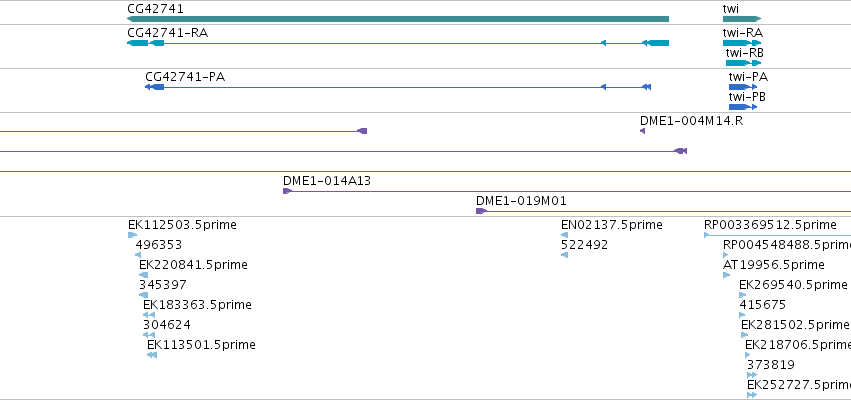Select the 522492 feature label
The image size is (851, 400).
(585, 245)
